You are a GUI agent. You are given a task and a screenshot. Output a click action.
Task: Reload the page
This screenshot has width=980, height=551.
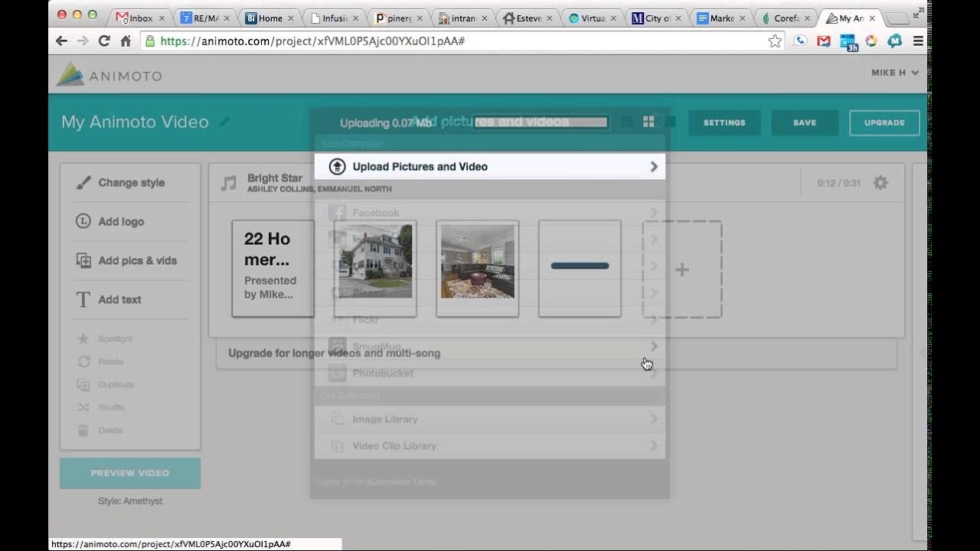(x=104, y=41)
